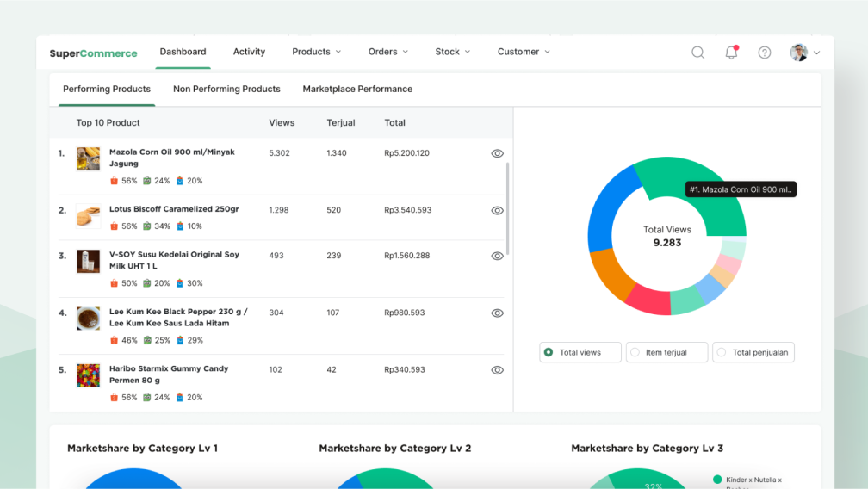
Task: Click the Rp3.540.593 total value
Action: point(407,210)
